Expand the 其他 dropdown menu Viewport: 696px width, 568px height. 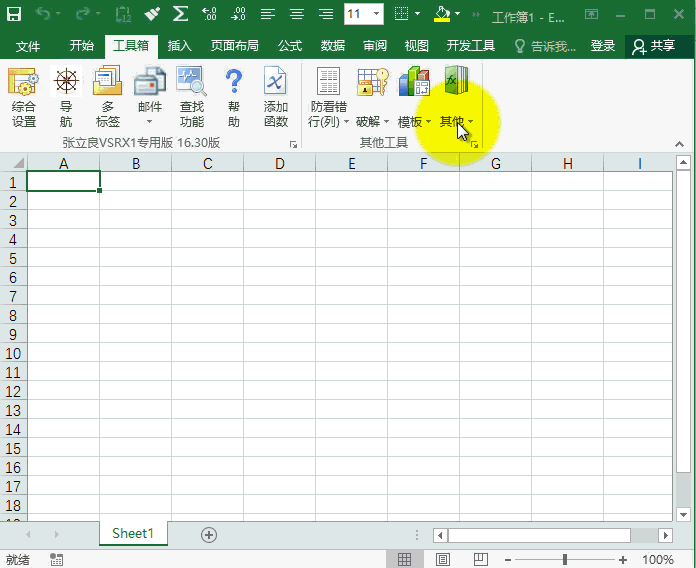[457, 122]
